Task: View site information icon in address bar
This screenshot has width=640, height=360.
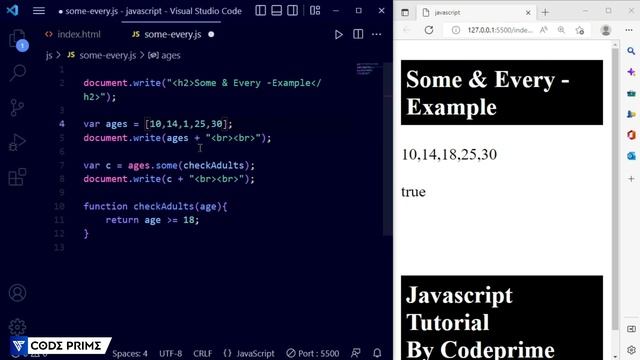Action: (456, 30)
